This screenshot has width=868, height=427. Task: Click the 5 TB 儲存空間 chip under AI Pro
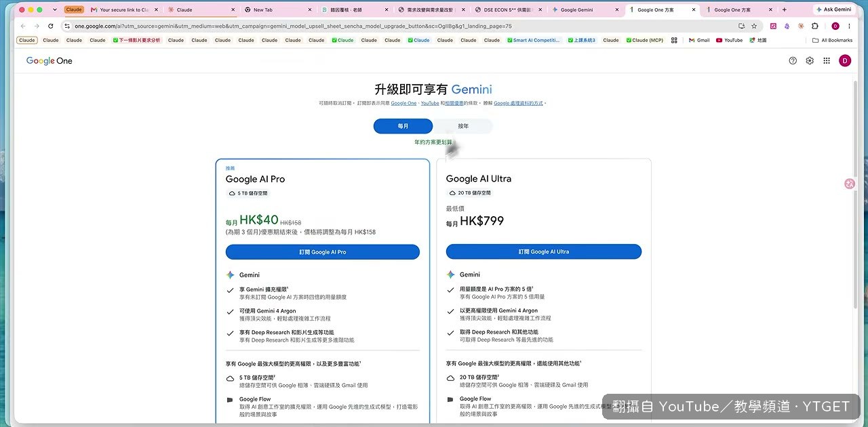(x=248, y=193)
